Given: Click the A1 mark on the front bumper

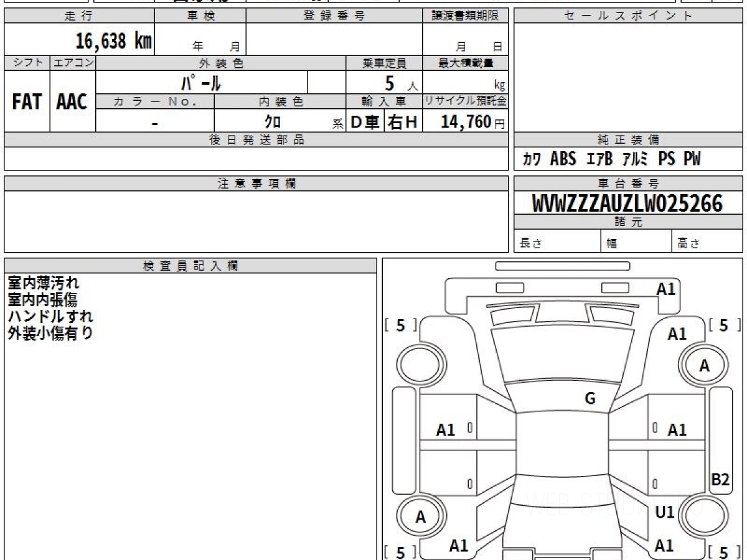Looking at the screenshot, I should [666, 289].
